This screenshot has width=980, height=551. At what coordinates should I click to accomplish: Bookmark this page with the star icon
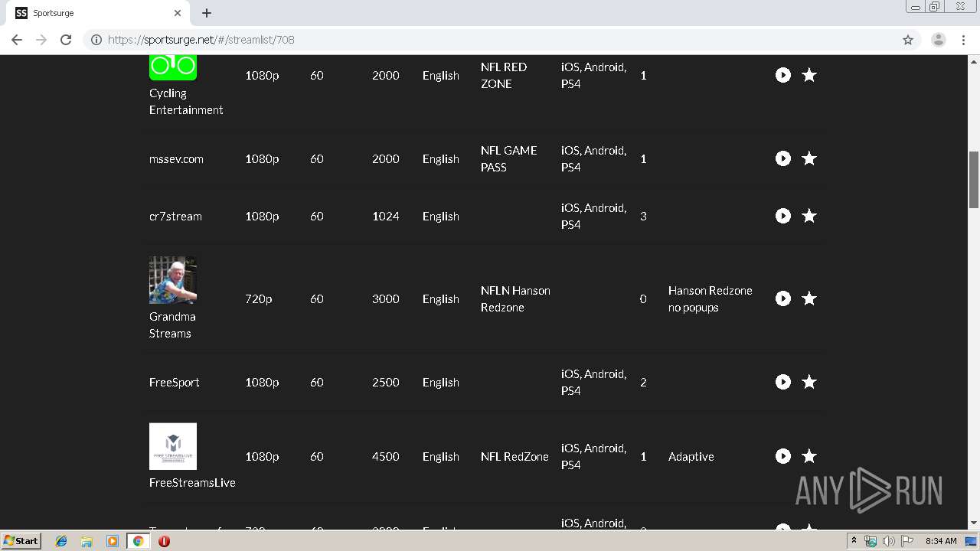(x=908, y=40)
